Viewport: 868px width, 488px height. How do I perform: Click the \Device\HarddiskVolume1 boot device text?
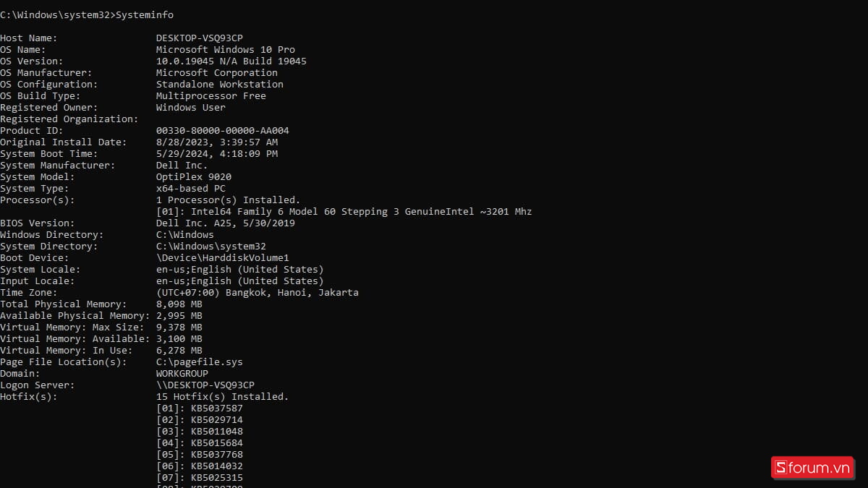pos(223,258)
